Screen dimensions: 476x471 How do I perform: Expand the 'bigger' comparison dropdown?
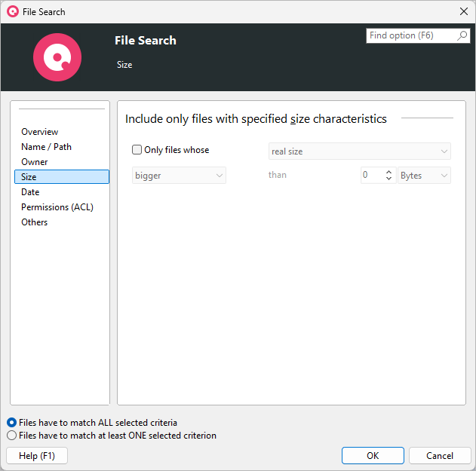179,176
